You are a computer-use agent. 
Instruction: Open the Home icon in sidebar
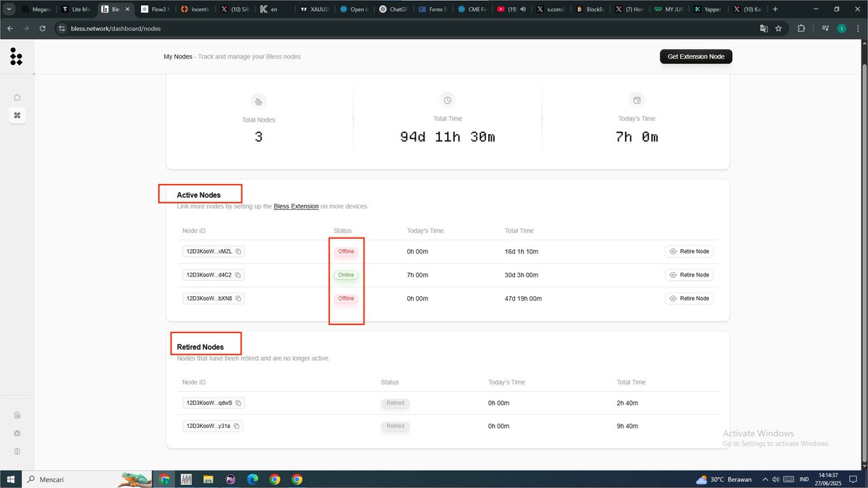[x=17, y=97]
